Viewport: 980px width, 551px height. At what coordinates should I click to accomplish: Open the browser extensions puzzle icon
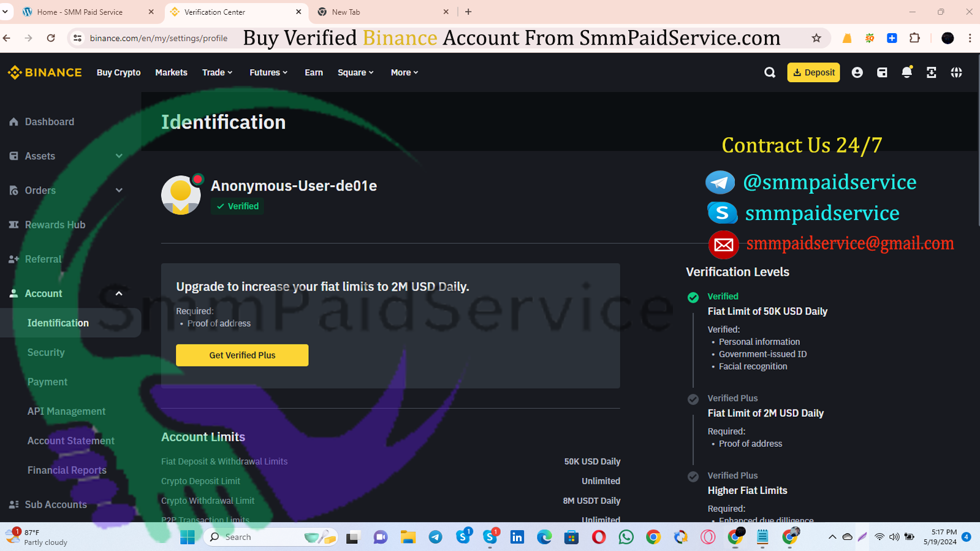tap(914, 38)
